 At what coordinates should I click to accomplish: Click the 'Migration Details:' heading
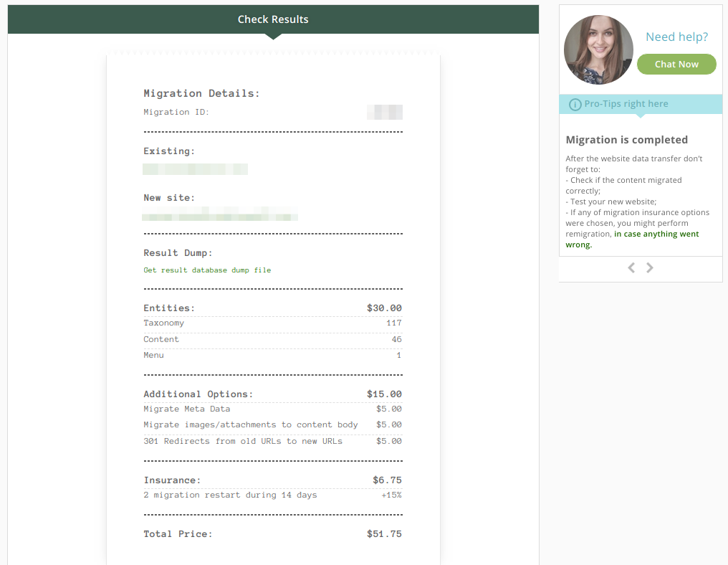tap(201, 93)
